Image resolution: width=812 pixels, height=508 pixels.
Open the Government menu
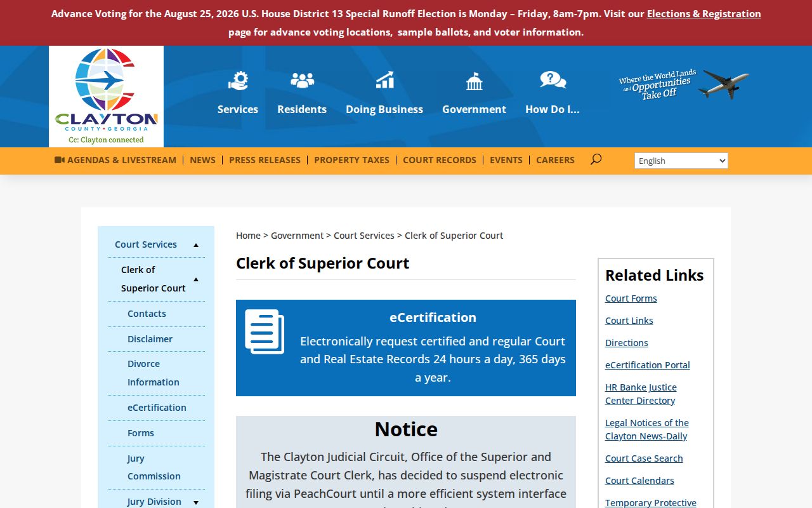click(x=474, y=109)
